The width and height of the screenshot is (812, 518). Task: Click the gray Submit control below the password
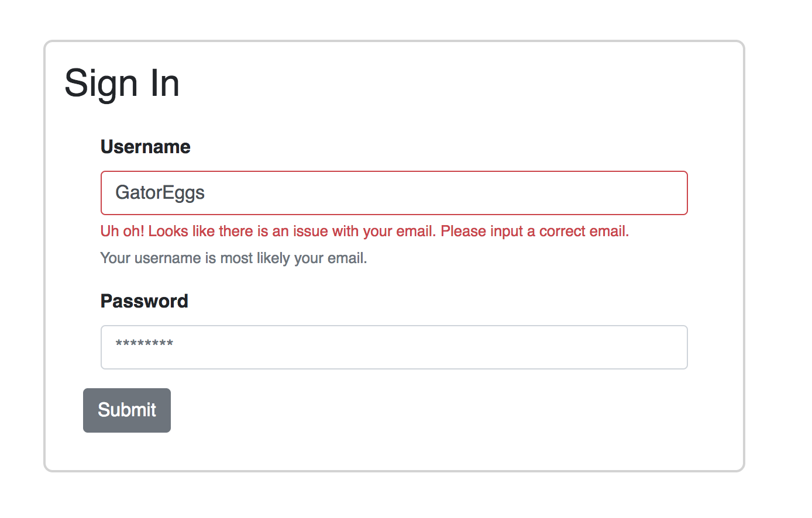[126, 410]
